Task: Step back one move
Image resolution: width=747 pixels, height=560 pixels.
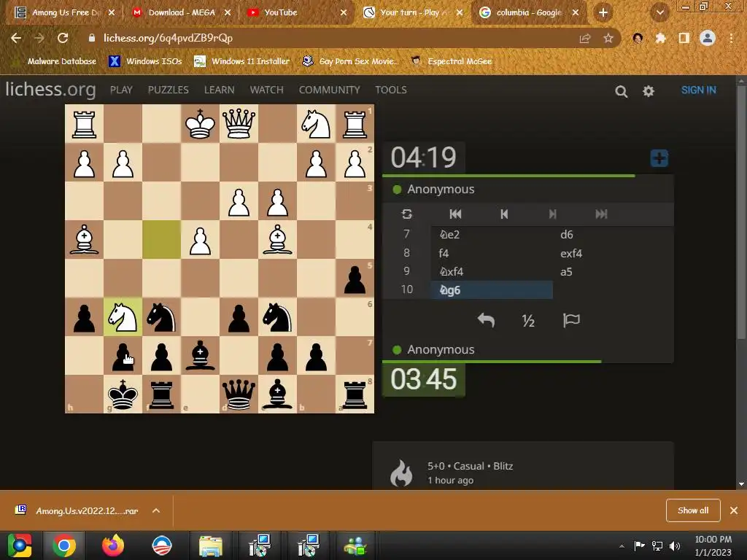Action: click(504, 214)
